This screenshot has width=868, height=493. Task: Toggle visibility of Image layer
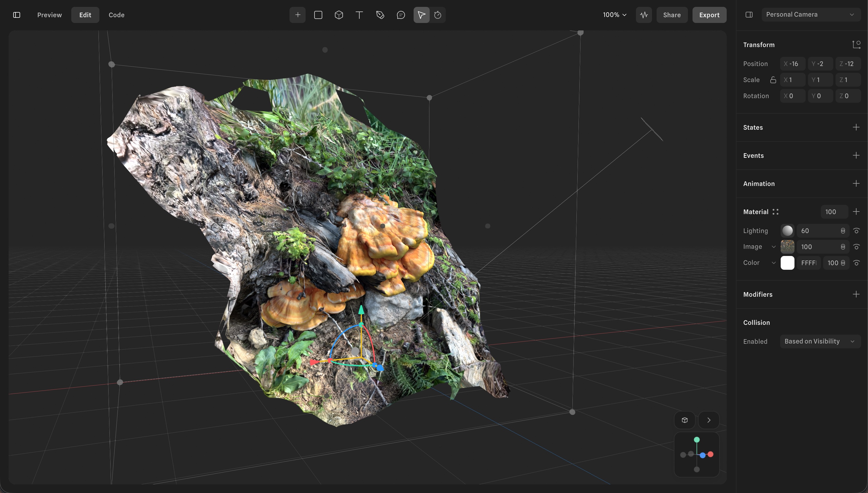coord(857,247)
